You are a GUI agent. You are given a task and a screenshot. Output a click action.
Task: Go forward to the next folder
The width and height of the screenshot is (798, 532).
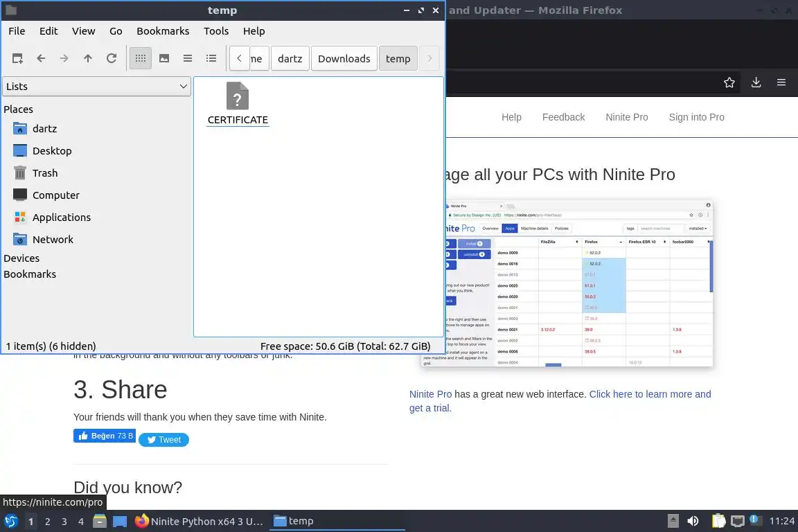[64, 59]
